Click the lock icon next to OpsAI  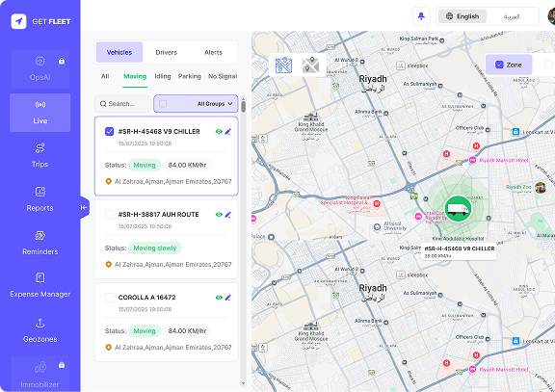pos(62,62)
